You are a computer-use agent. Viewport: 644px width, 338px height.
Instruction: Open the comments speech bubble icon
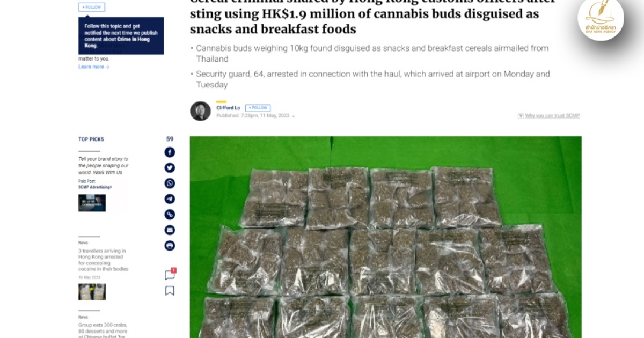pyautogui.click(x=170, y=275)
